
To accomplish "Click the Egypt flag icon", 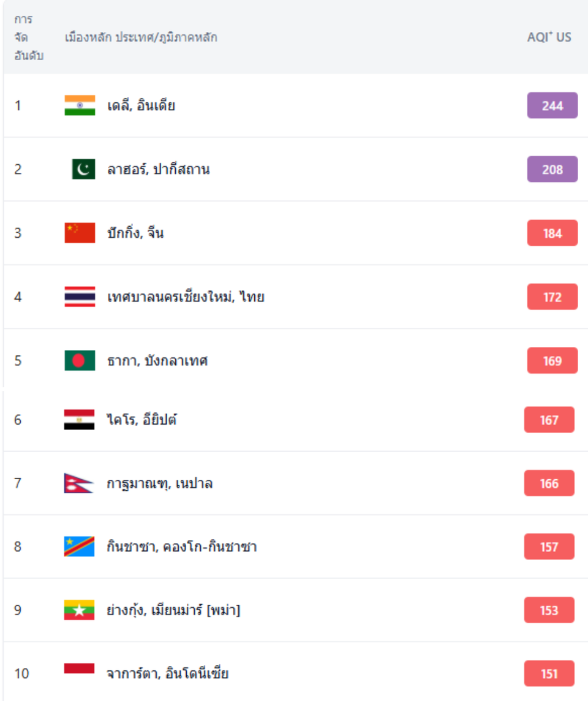I will tap(79, 420).
